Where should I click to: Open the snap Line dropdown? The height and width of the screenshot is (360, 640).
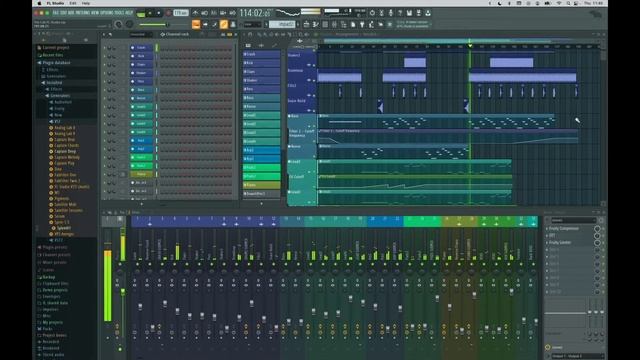(252, 24)
